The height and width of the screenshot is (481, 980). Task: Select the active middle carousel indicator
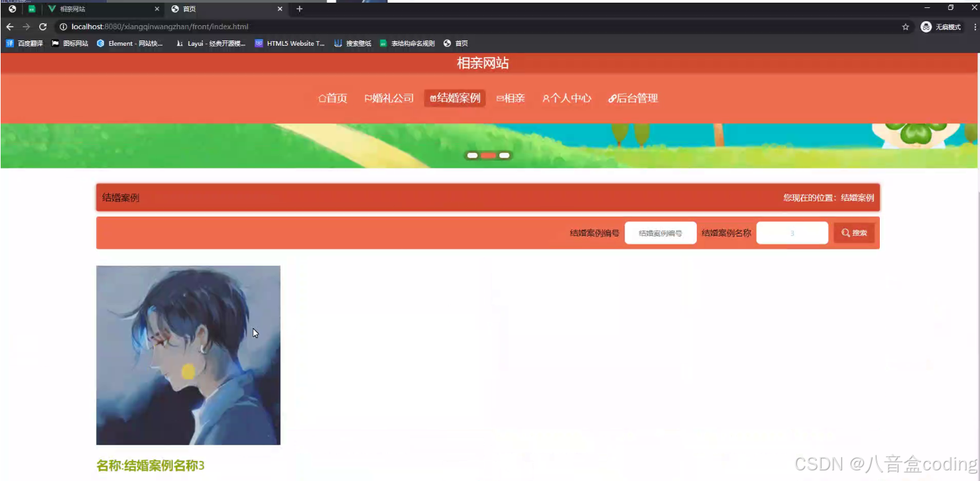pyautogui.click(x=489, y=156)
